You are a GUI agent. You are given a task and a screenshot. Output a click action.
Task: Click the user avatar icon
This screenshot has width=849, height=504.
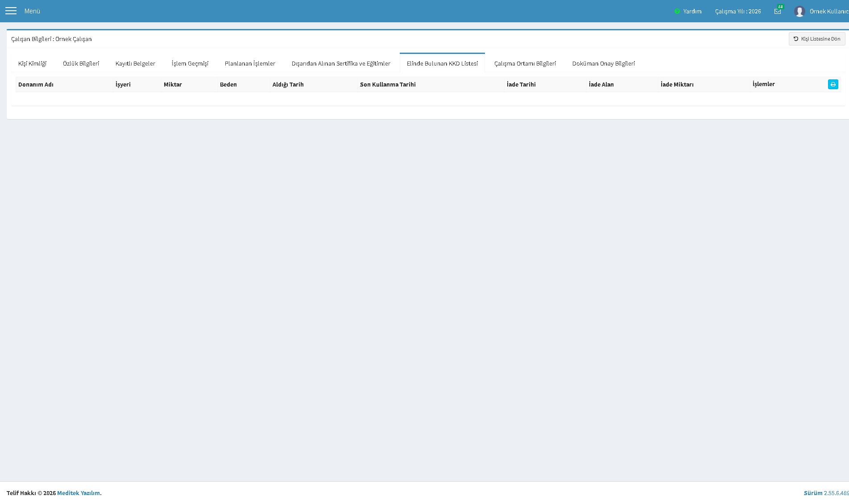click(799, 11)
